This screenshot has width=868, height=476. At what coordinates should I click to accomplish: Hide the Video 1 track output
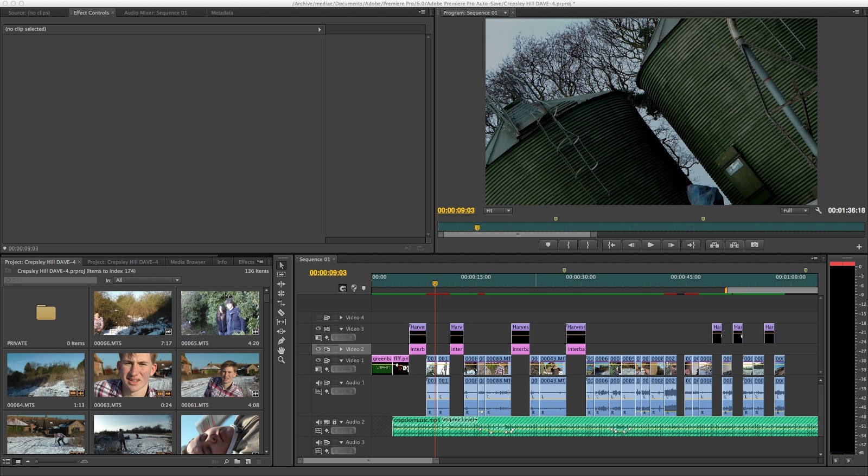tap(318, 360)
